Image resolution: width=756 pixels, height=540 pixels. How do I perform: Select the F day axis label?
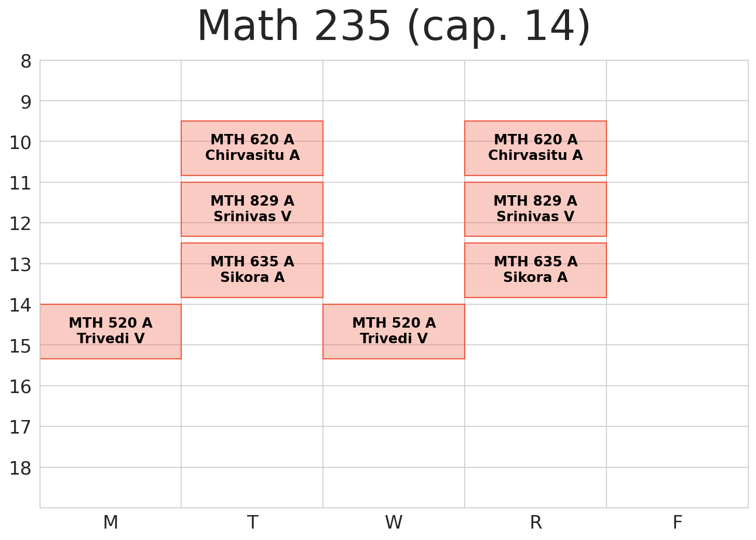pos(677,522)
